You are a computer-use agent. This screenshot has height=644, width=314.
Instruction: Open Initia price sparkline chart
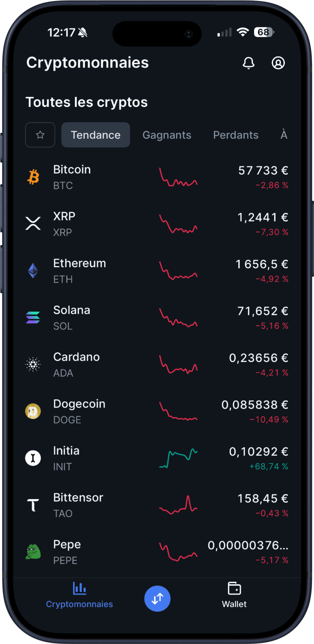click(178, 458)
